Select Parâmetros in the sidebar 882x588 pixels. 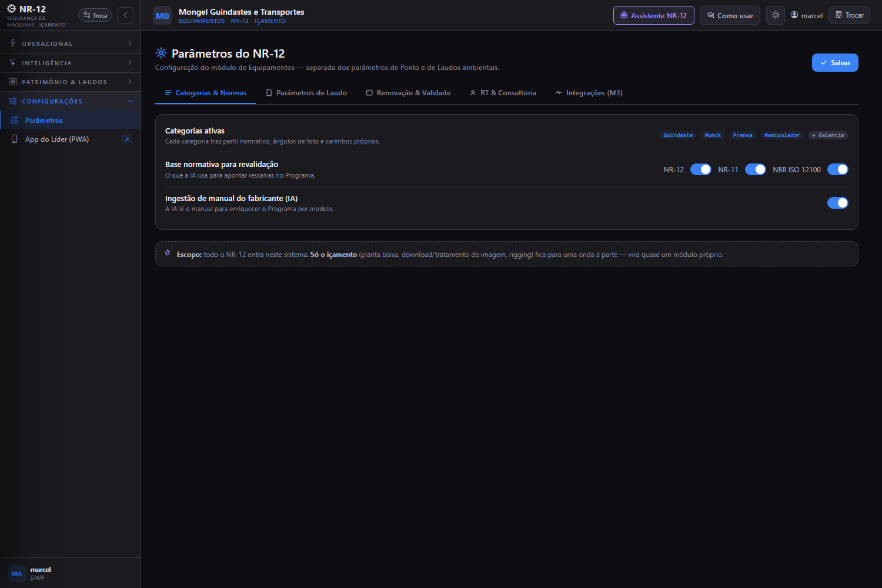coord(71,120)
